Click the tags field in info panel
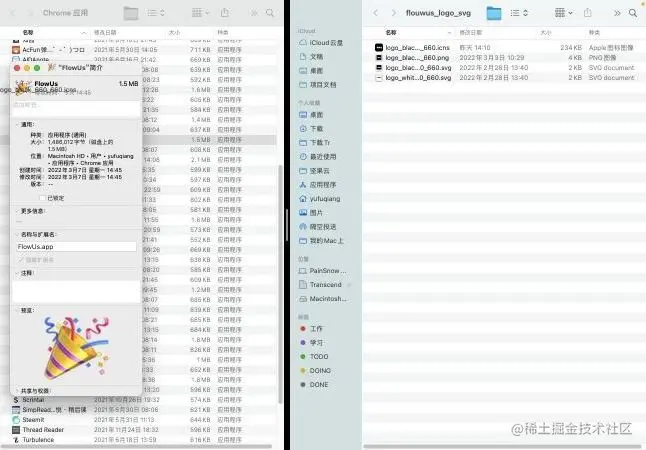 77,108
